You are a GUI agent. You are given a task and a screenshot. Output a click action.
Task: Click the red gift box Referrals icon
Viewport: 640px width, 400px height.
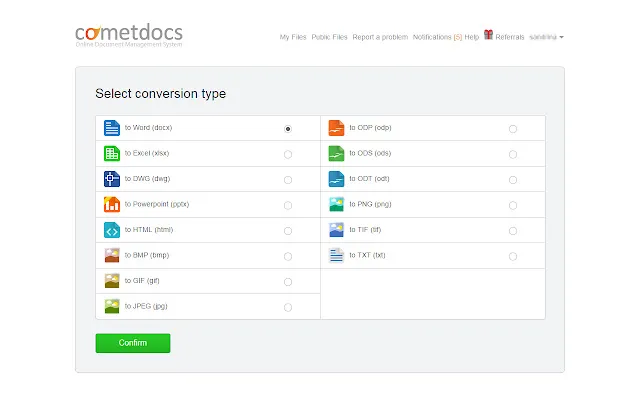coord(488,35)
